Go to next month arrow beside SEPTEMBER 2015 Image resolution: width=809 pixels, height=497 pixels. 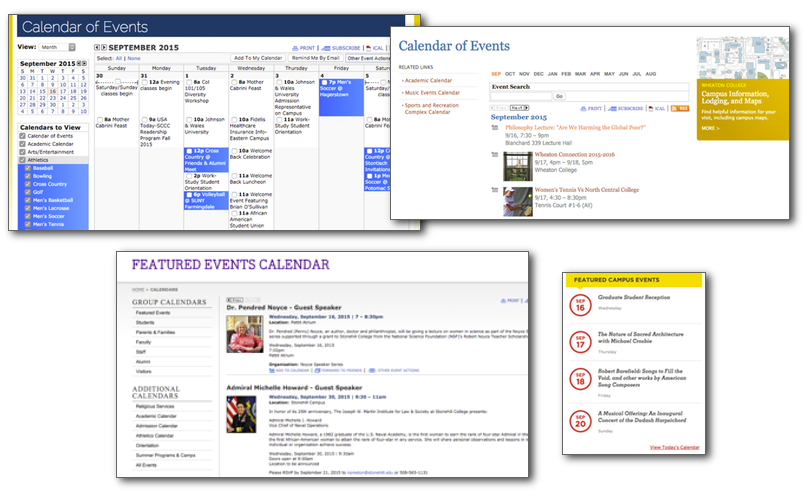coord(104,47)
